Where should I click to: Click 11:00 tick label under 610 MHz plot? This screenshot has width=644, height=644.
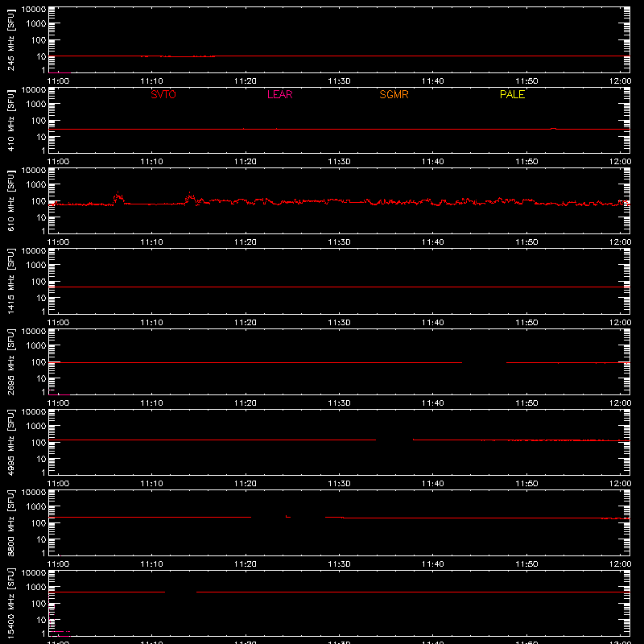[58, 242]
